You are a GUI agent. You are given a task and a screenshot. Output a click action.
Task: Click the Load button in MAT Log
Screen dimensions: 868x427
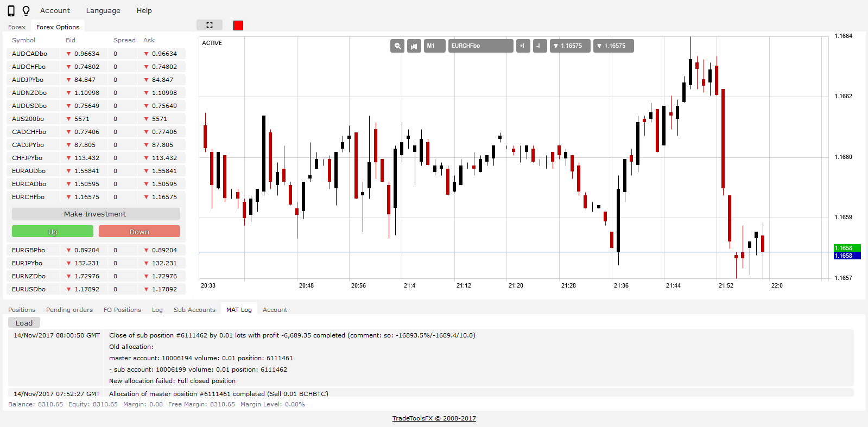[24, 323]
